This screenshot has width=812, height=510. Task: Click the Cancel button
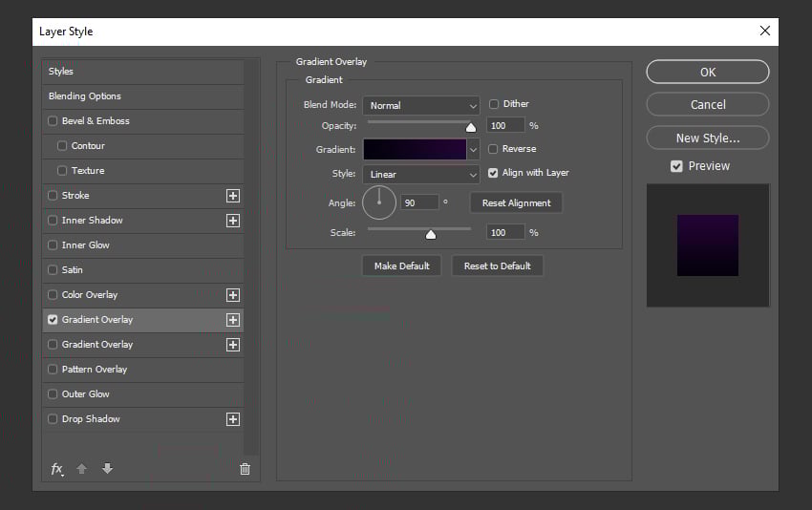[x=708, y=105]
